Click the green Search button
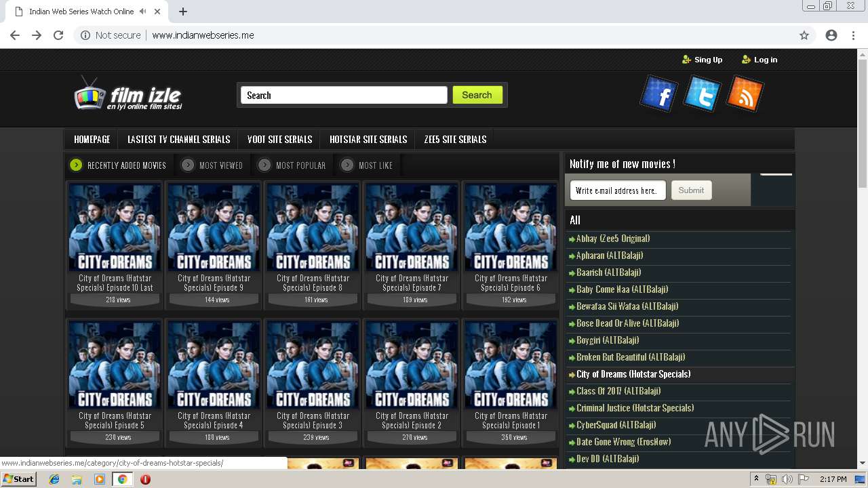Viewport: 868px width, 488px height. (x=477, y=95)
